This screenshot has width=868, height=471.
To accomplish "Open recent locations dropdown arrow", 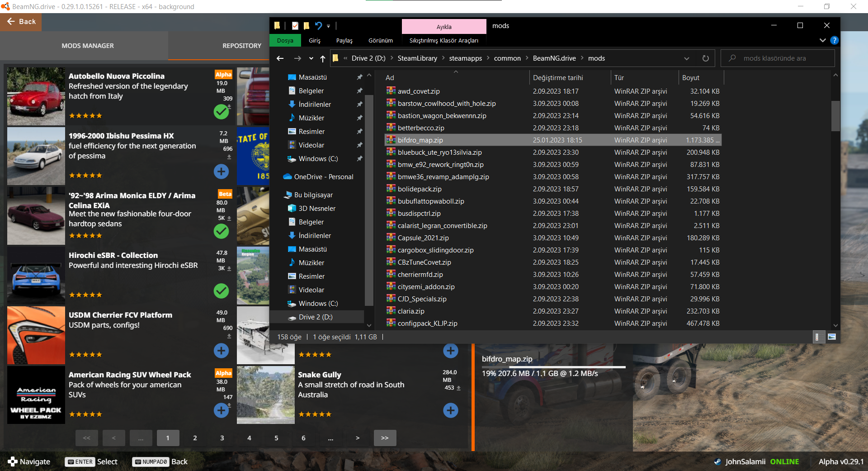I will pyautogui.click(x=311, y=58).
